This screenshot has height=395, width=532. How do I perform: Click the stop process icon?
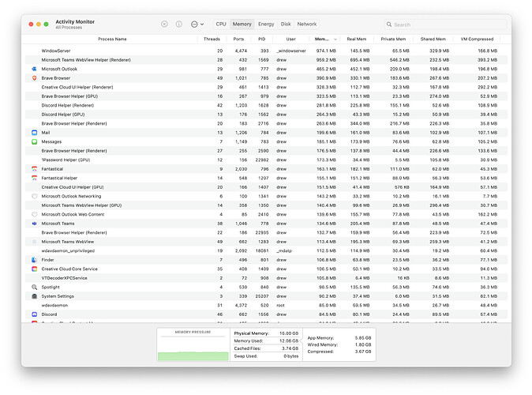pyautogui.click(x=164, y=24)
